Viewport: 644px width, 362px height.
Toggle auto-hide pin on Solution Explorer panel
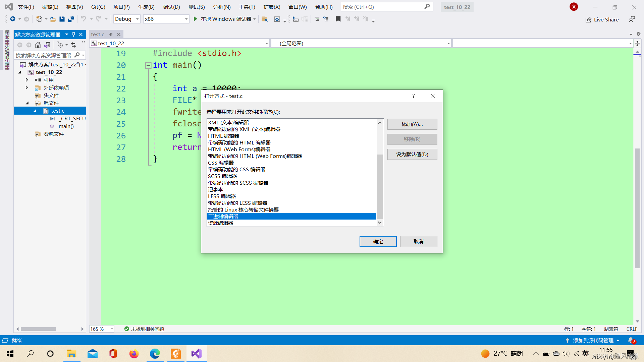click(x=74, y=35)
